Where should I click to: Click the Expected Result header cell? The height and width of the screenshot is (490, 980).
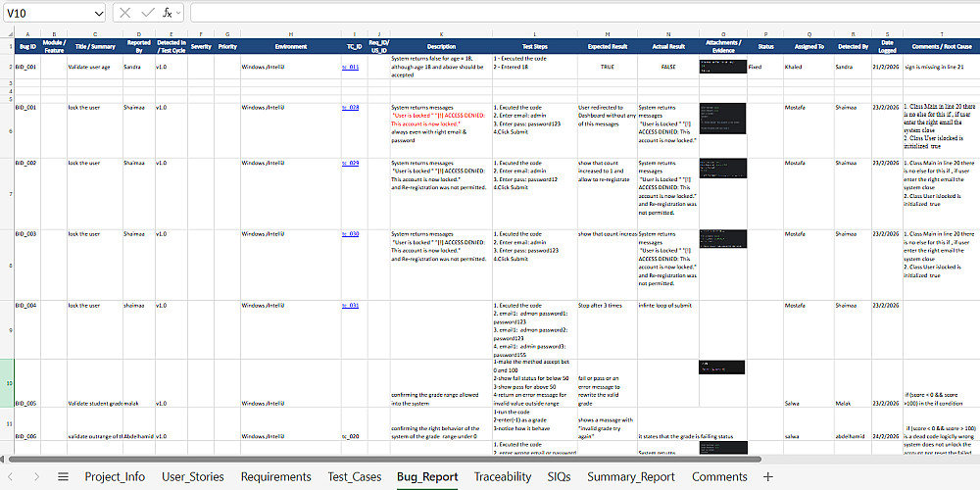pyautogui.click(x=608, y=46)
